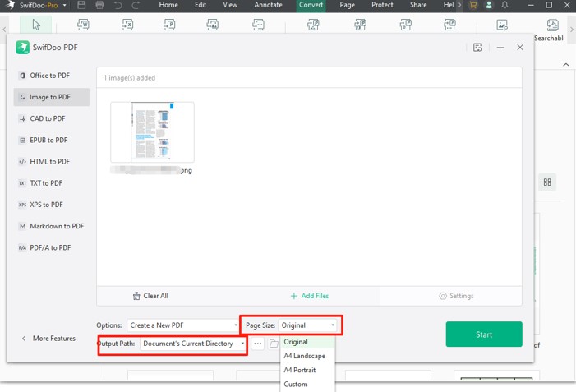Open the PDF to more formats icon
This screenshot has height=392, width=576.
pyautogui.click(x=258, y=25)
